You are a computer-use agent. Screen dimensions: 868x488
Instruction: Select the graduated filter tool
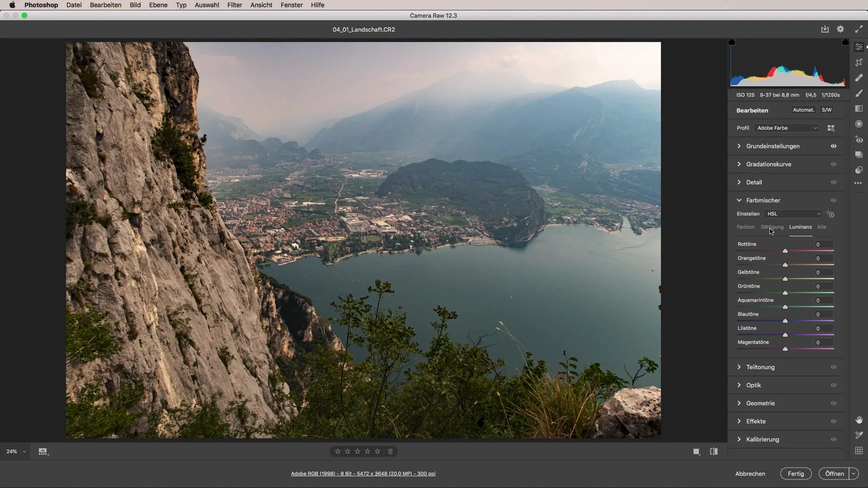click(x=859, y=108)
